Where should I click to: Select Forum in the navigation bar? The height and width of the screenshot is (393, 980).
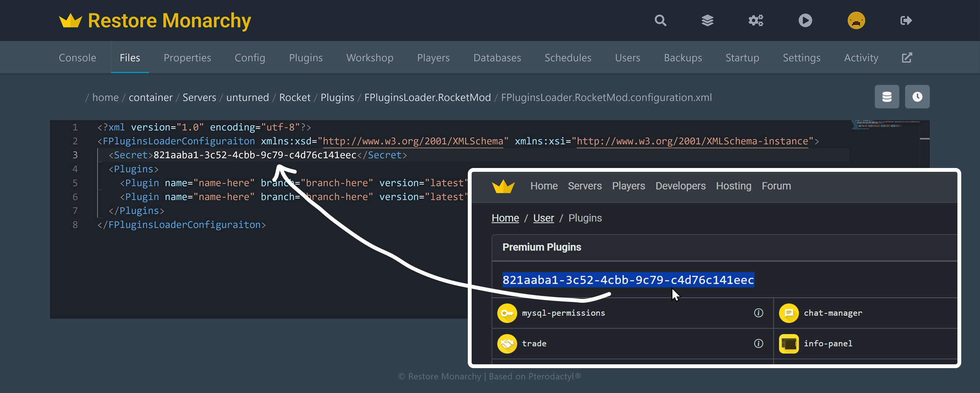point(776,186)
